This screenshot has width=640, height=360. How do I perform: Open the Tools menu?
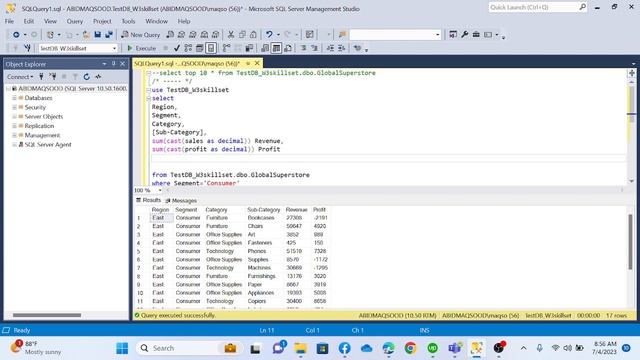128,21
